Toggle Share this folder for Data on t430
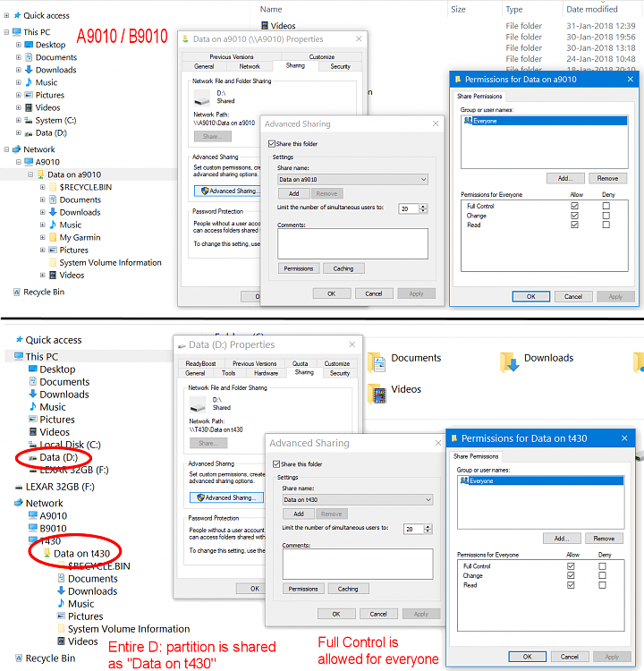Viewport: 644px width, 671px height. point(276,463)
